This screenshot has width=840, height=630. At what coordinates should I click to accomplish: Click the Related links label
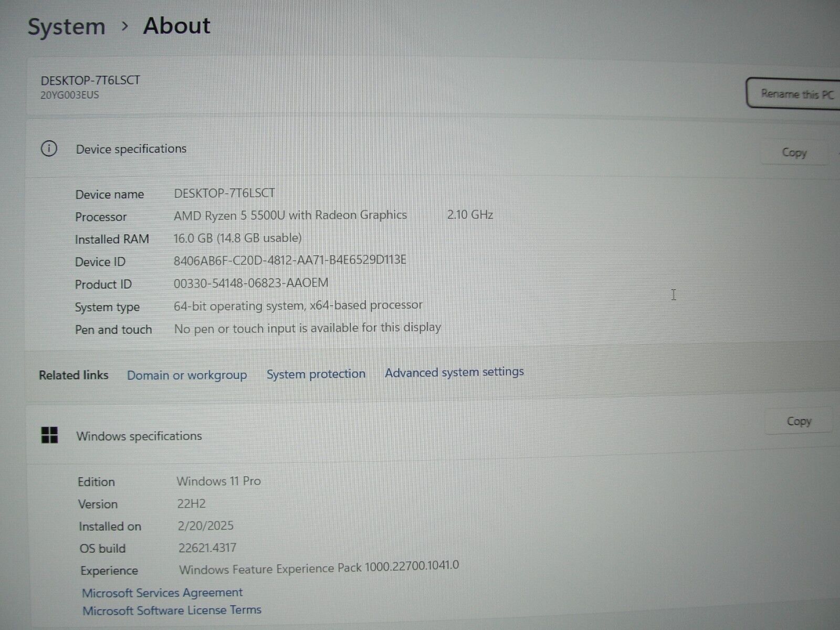point(73,375)
